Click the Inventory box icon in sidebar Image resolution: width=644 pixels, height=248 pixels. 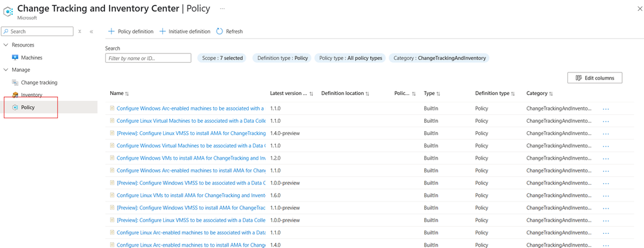coord(15,95)
